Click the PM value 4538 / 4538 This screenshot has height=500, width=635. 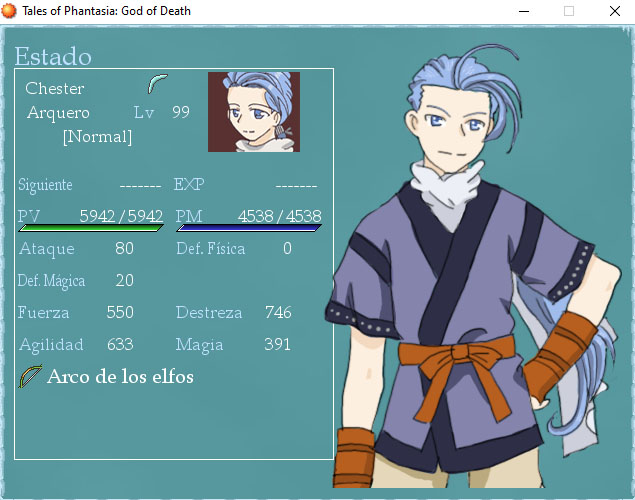tap(279, 216)
